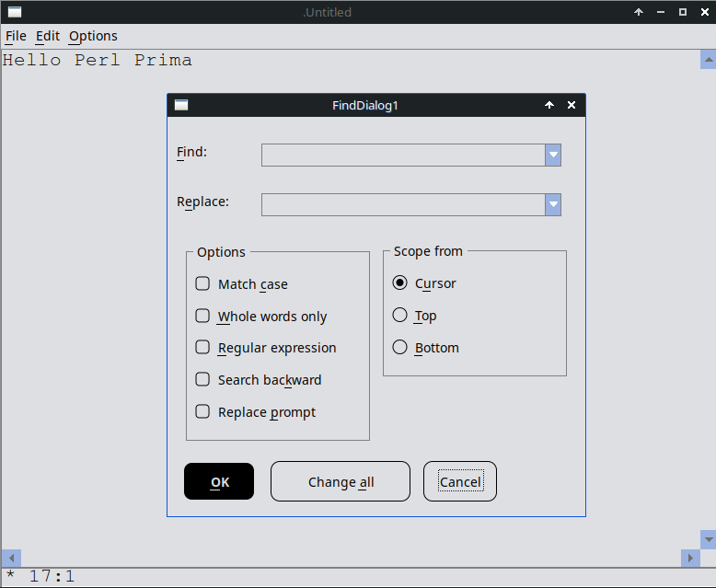Click the scroll left arrow at bottom
This screenshot has height=588, width=716.
tap(11, 558)
